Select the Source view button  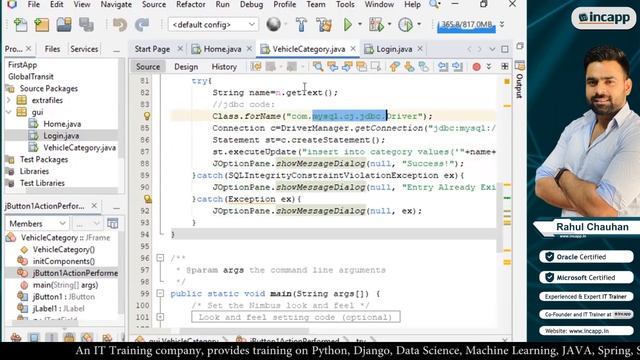tap(148, 67)
